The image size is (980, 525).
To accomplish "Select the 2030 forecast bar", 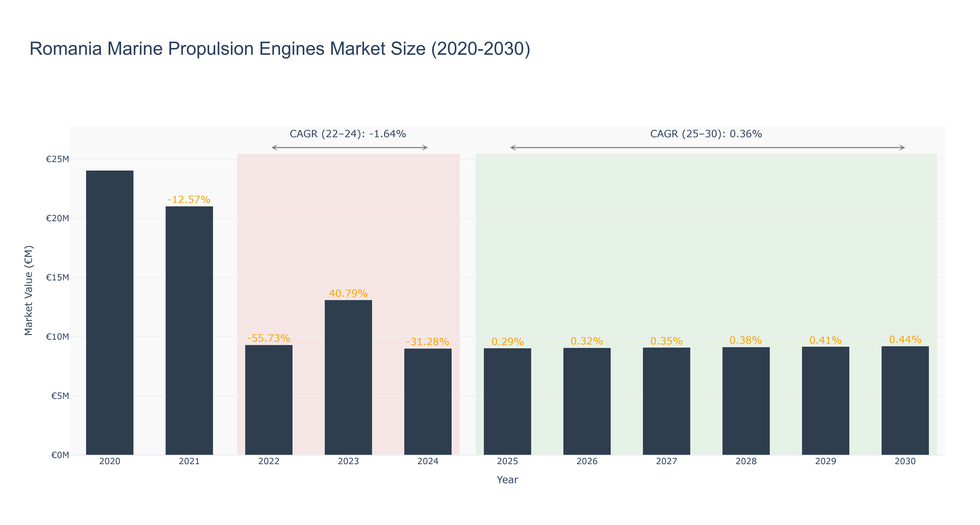I will click(x=905, y=400).
